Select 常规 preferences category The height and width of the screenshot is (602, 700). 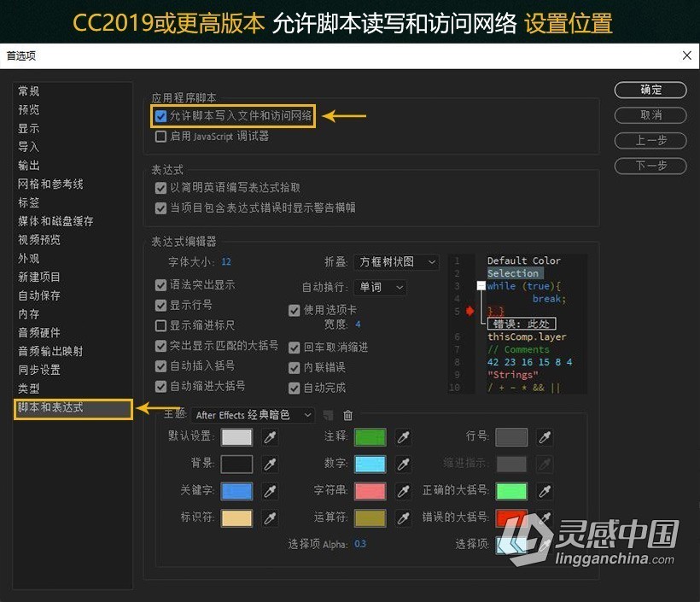point(29,91)
